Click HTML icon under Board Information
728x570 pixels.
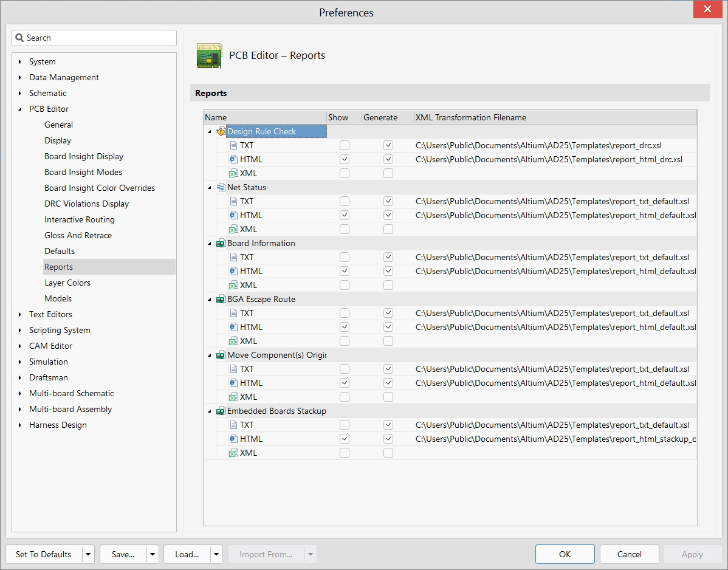233,271
